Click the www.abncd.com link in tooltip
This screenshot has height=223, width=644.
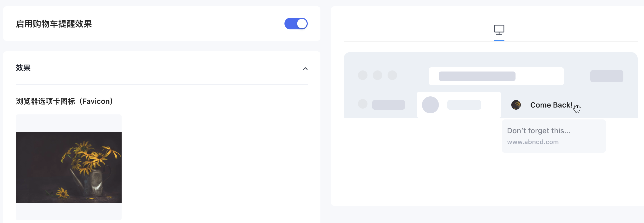tap(533, 142)
